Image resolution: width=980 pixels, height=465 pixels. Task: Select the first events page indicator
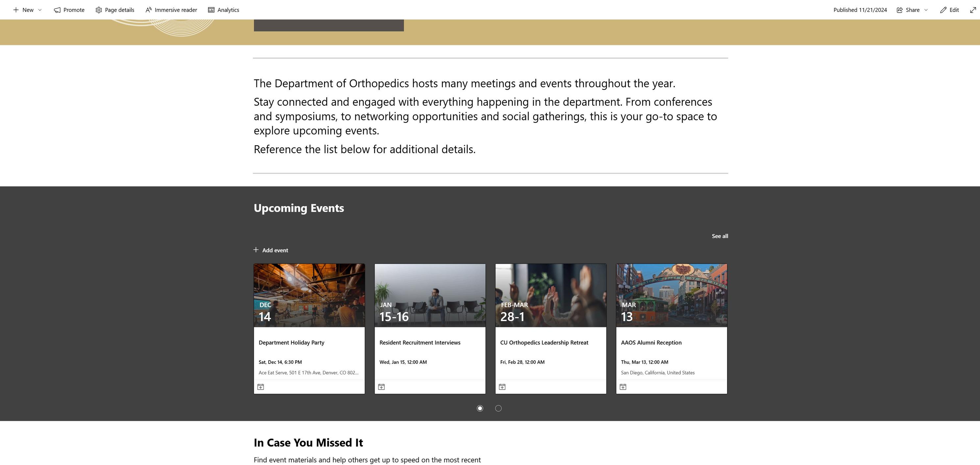coord(480,408)
